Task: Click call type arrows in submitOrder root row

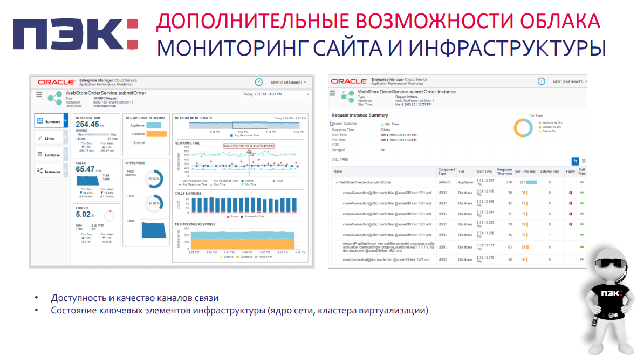Action: 581,182
